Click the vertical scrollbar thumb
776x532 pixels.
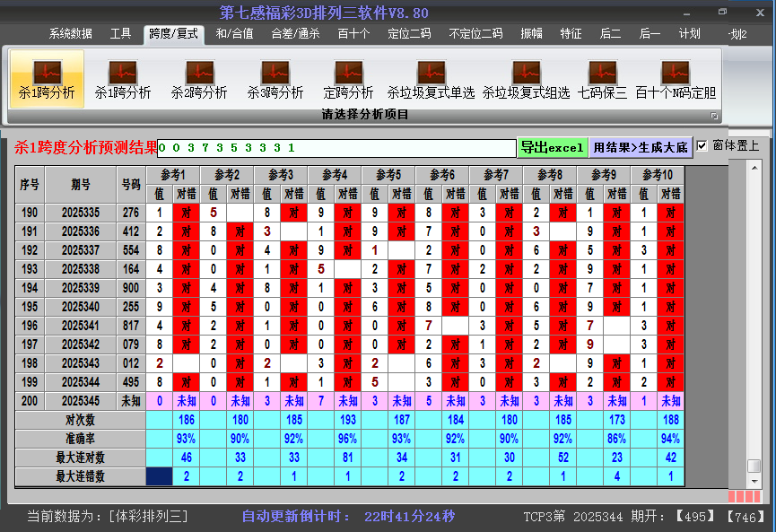pyautogui.click(x=754, y=466)
